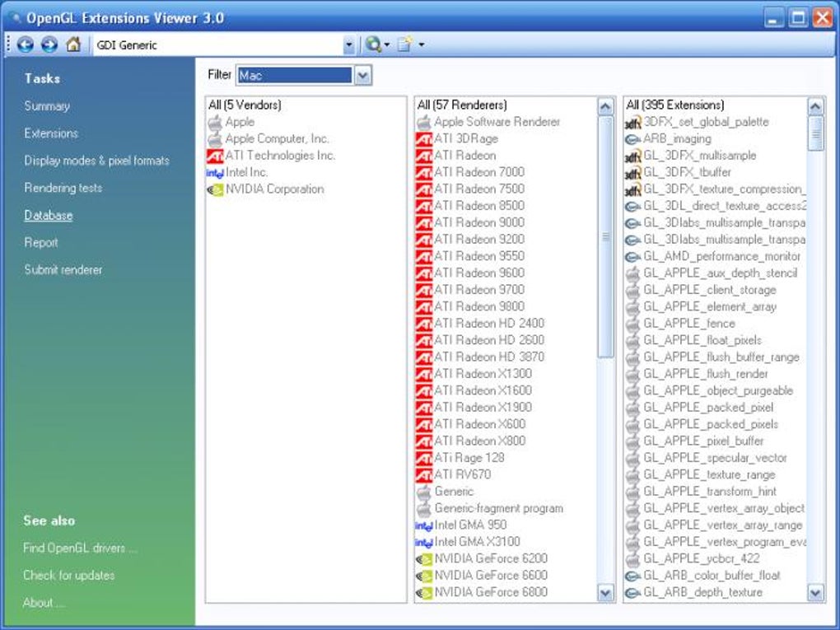Screen dimensions: 840x630
Task: Click the NVIDIA GeForce 6200 logo icon
Action: [x=424, y=560]
